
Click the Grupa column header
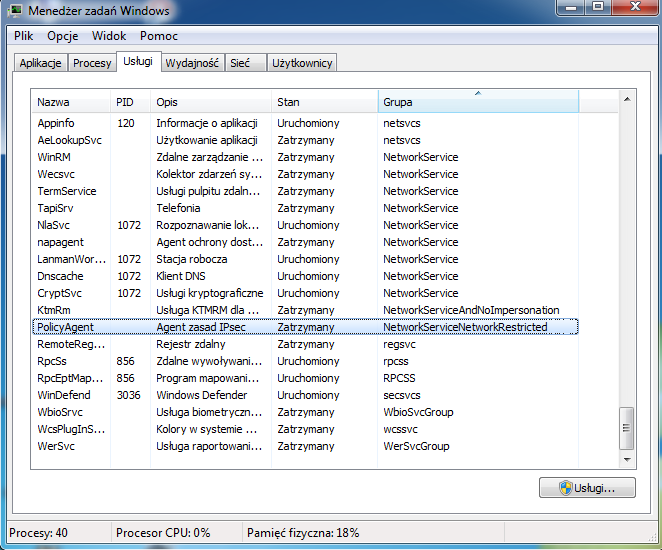[478, 102]
